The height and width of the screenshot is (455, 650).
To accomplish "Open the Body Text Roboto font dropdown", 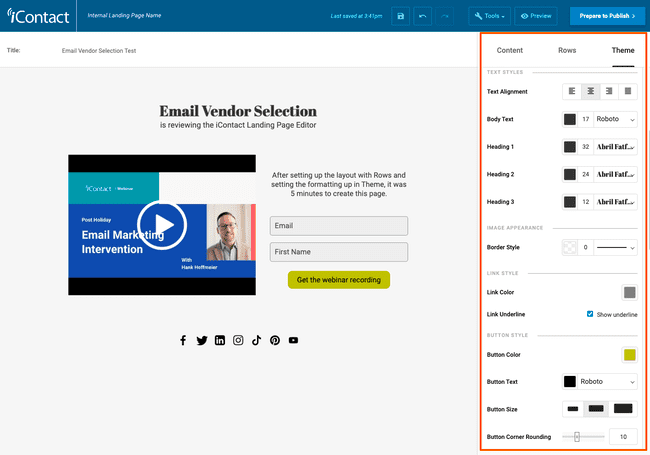I will [616, 119].
